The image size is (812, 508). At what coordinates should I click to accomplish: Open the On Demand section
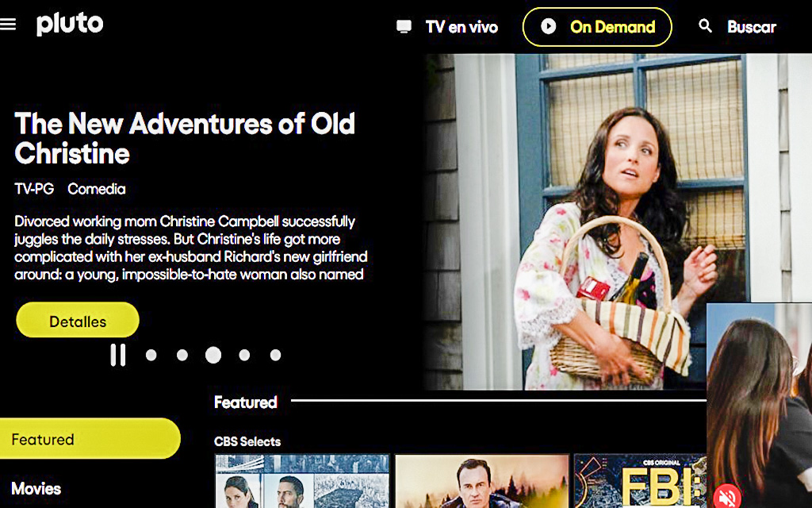597,27
